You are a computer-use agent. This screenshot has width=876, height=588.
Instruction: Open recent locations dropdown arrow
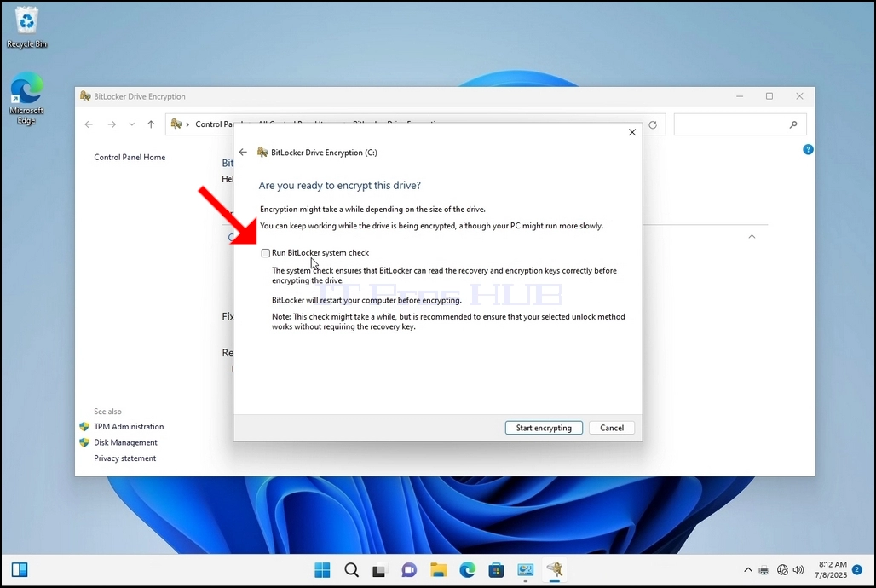(132, 124)
